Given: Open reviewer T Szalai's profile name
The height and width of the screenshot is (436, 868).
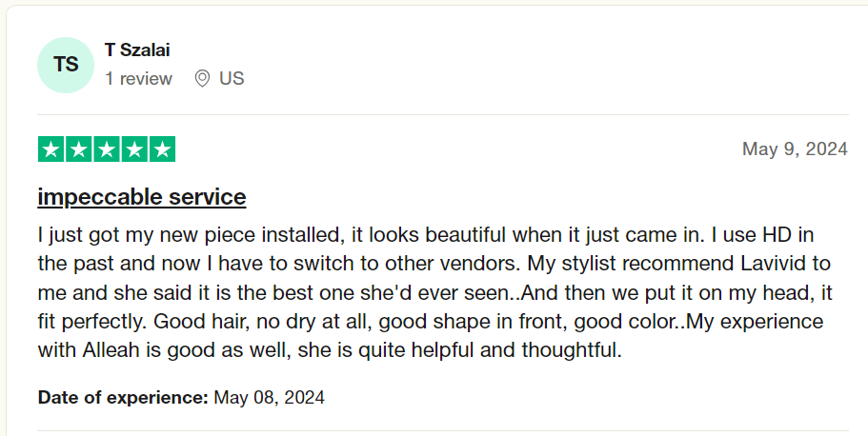Looking at the screenshot, I should [x=137, y=50].
